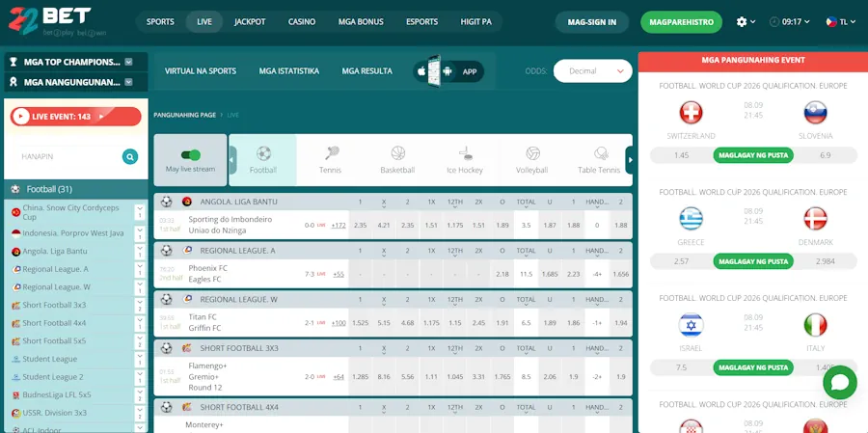Select the Ice Hockey sport icon
868x433 pixels.
coord(465,153)
